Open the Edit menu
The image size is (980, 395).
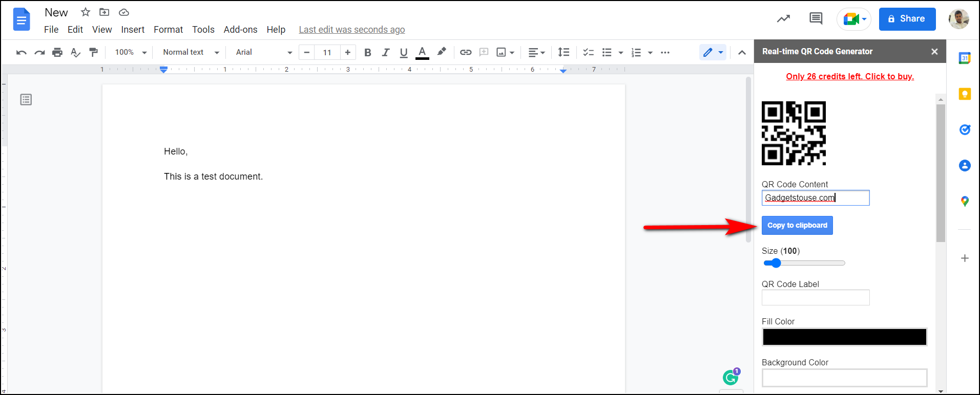(75, 30)
